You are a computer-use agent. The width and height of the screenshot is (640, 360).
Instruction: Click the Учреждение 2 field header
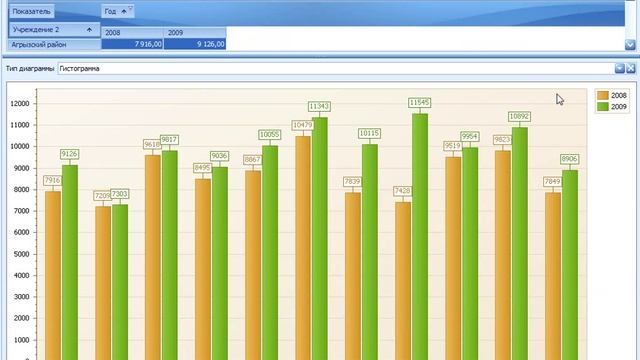pos(54,30)
